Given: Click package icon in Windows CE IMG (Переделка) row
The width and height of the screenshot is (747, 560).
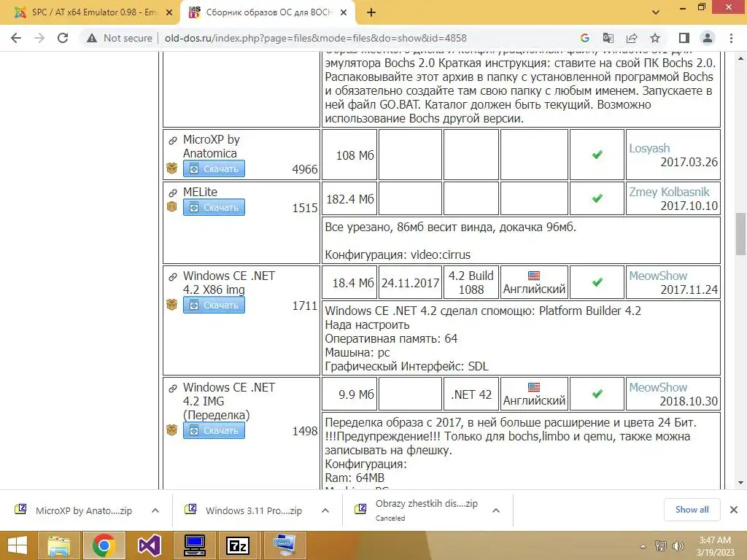Looking at the screenshot, I should pos(172,430).
